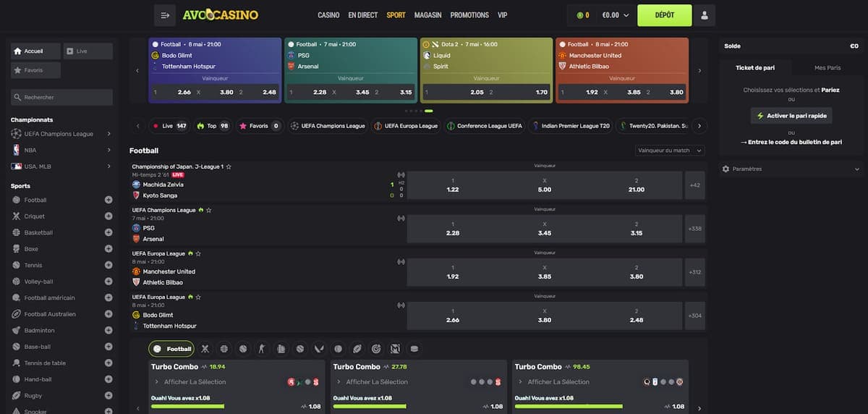Click the green DÉPÔT button
This screenshot has width=868, height=414.
[664, 15]
